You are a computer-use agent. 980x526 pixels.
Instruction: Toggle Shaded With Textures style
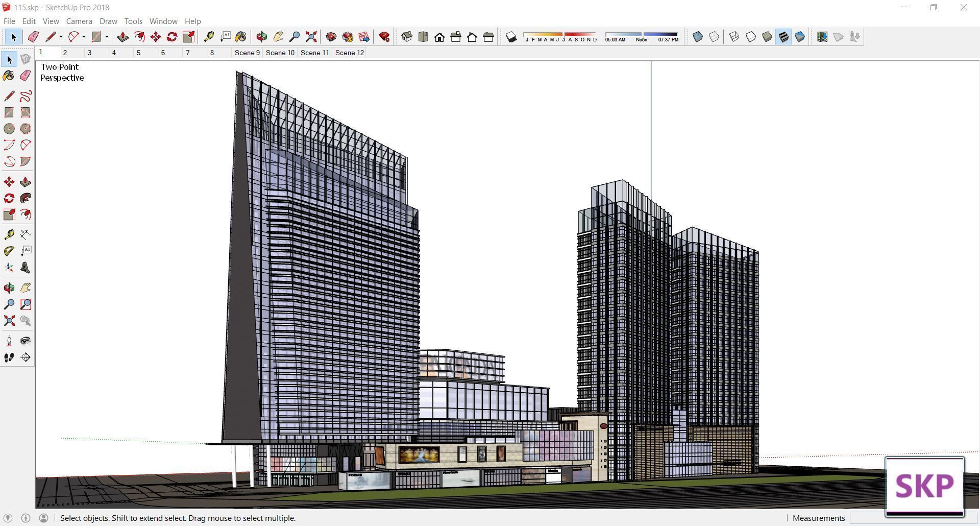tap(783, 37)
